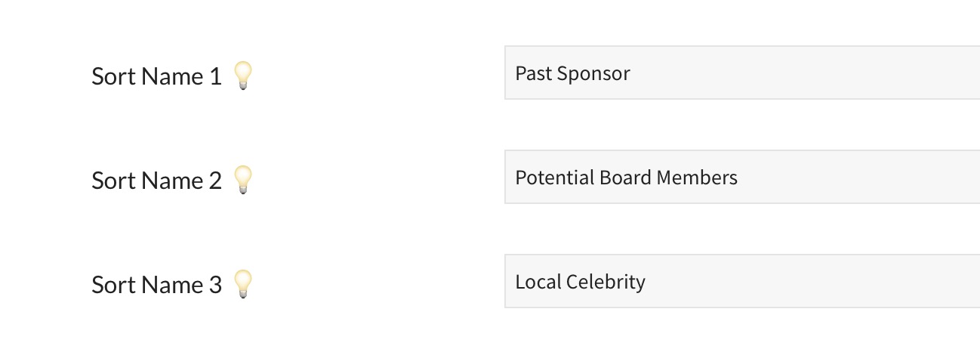Click the "Sort Name 2" label text
This screenshot has width=980, height=346.
coord(156,181)
